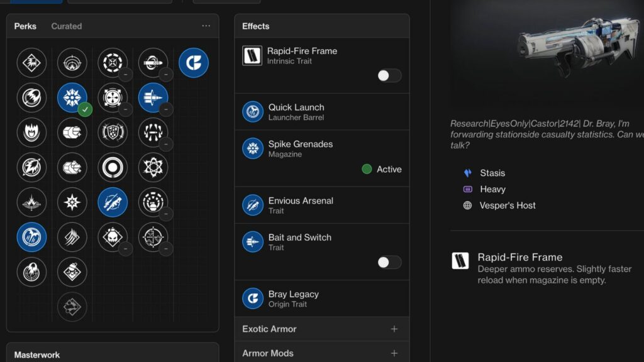
Task: Click the Masterwork panel heading
Action: (x=37, y=355)
